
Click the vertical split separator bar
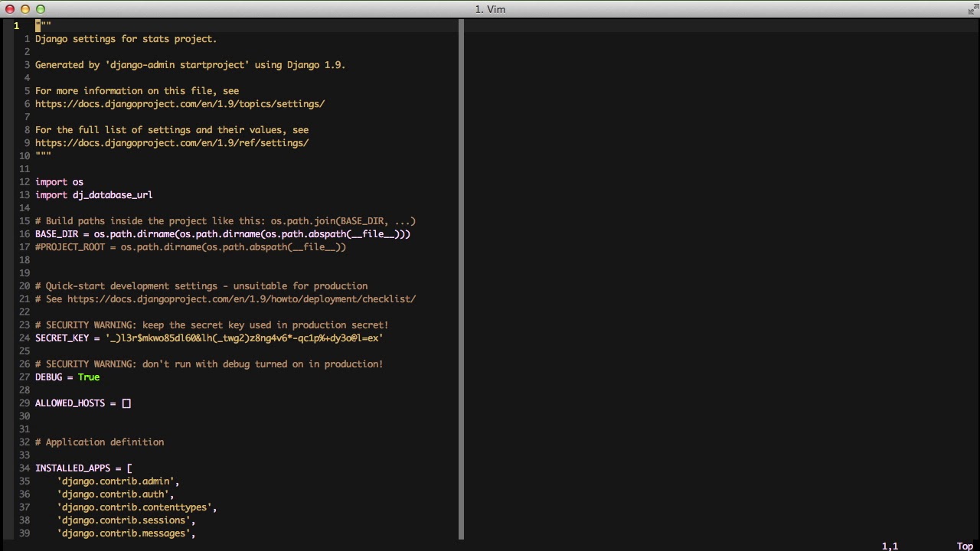[462, 279]
